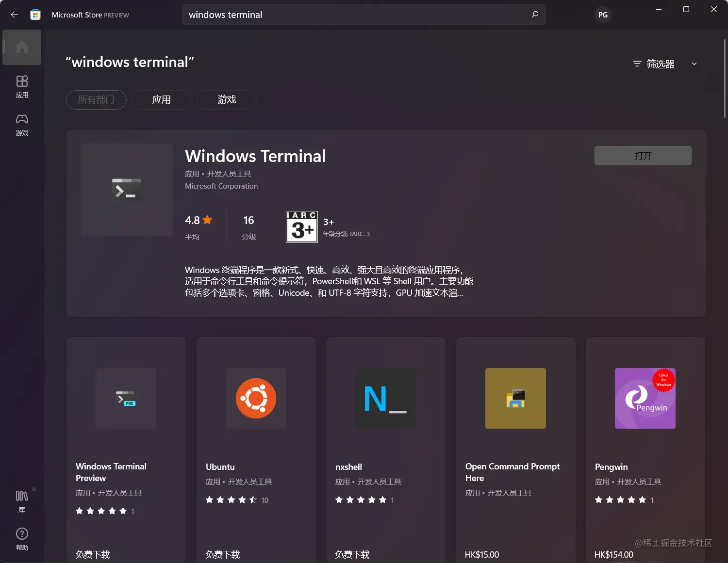The height and width of the screenshot is (563, 728).
Task: Click the Open Command Prompt Here icon
Action: [515, 398]
